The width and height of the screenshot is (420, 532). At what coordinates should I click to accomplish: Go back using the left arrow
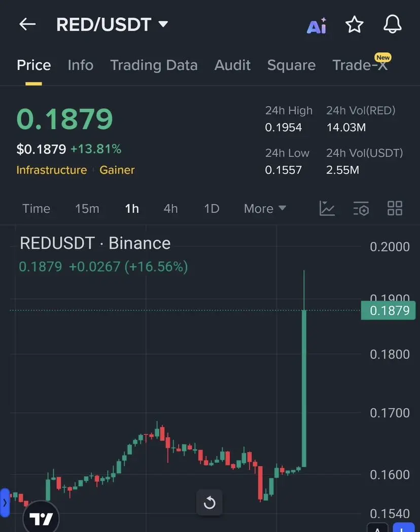tap(27, 24)
